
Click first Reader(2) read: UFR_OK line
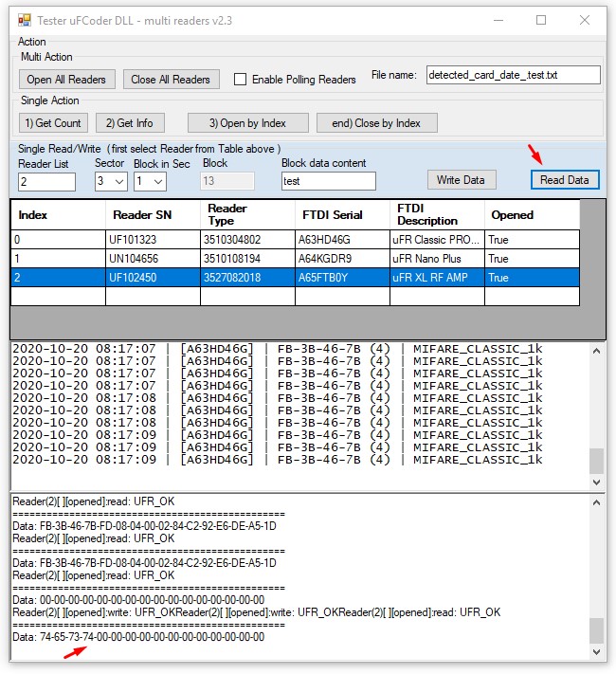click(x=93, y=501)
